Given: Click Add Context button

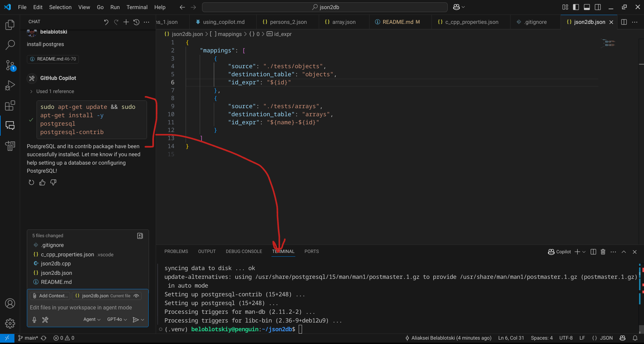Looking at the screenshot, I should point(50,296).
